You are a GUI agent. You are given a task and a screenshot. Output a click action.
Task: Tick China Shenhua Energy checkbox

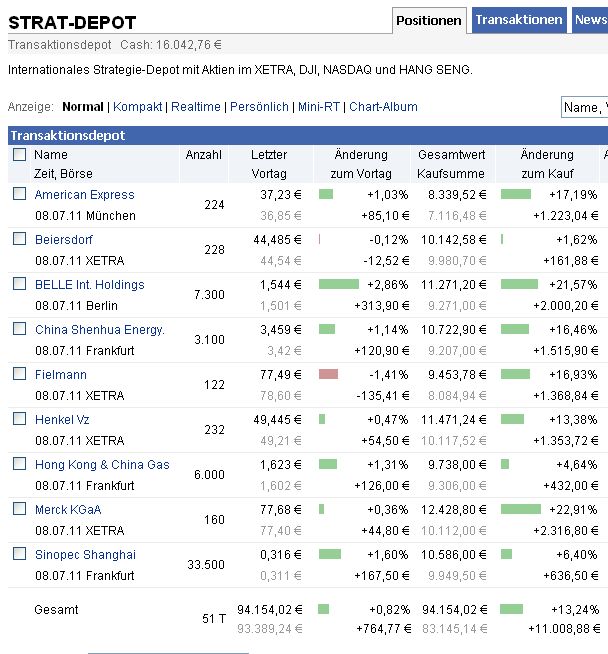(19, 329)
